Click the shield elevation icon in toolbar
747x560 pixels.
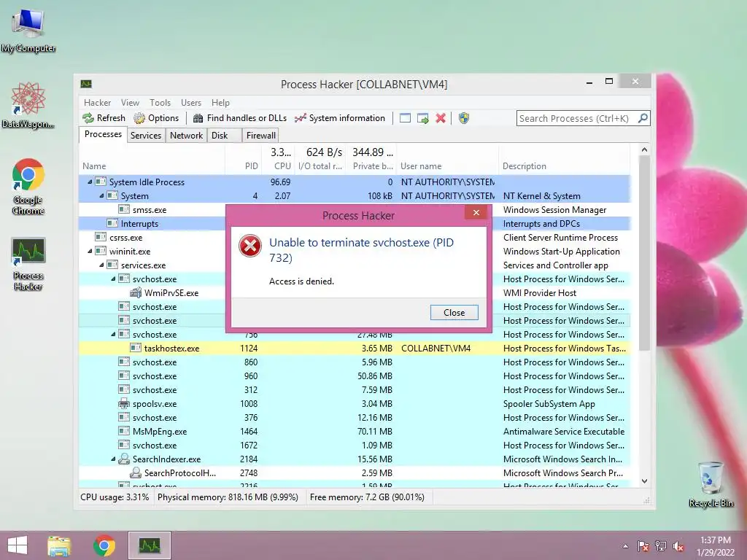tap(463, 118)
